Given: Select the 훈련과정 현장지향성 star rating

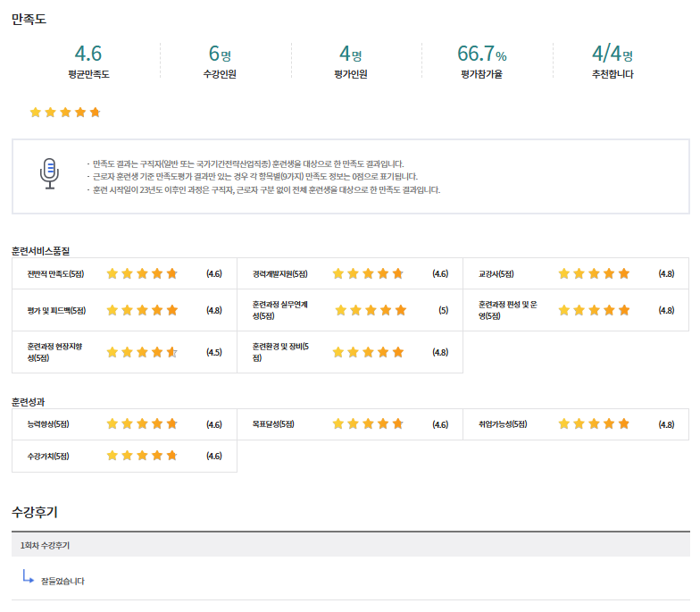Looking at the screenshot, I should (x=142, y=352).
